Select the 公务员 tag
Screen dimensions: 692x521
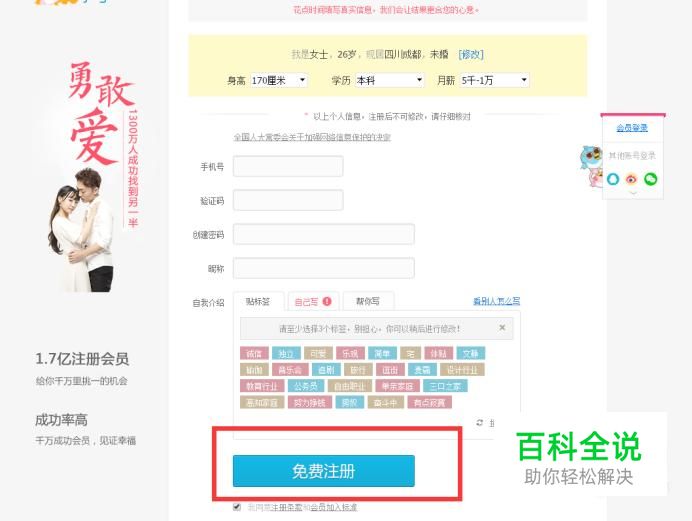click(x=305, y=386)
